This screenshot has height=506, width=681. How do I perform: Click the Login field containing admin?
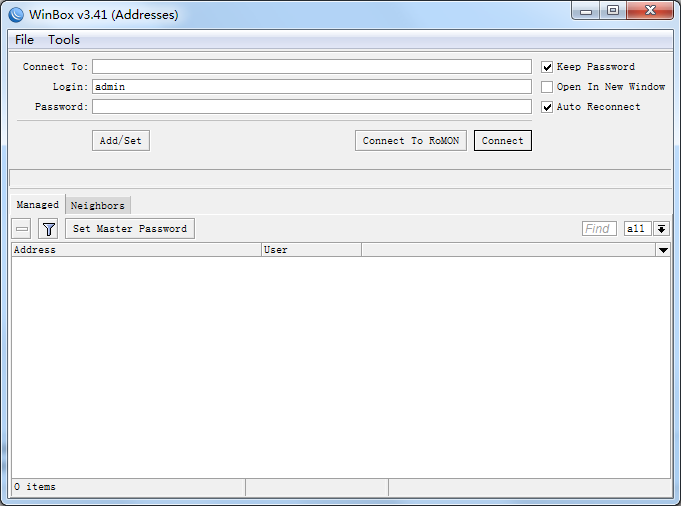point(312,87)
